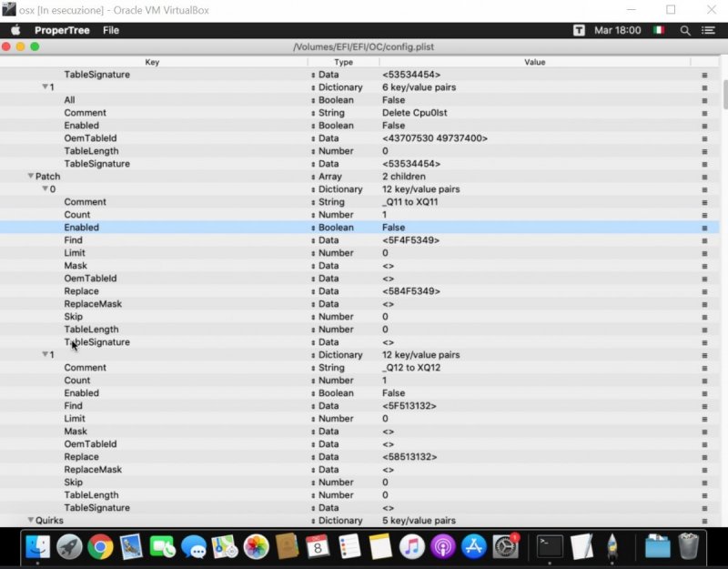Open the ProperTree menu
This screenshot has height=569, width=728.
[62, 31]
